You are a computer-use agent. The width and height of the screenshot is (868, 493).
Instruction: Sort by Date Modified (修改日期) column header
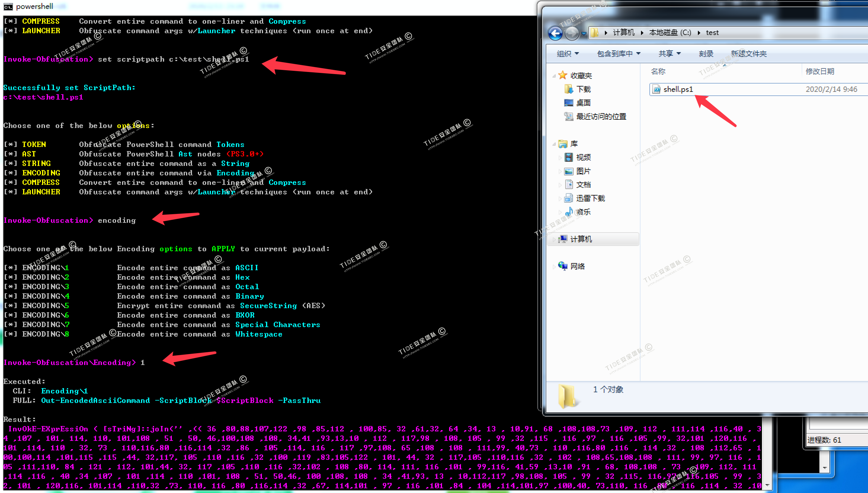819,71
